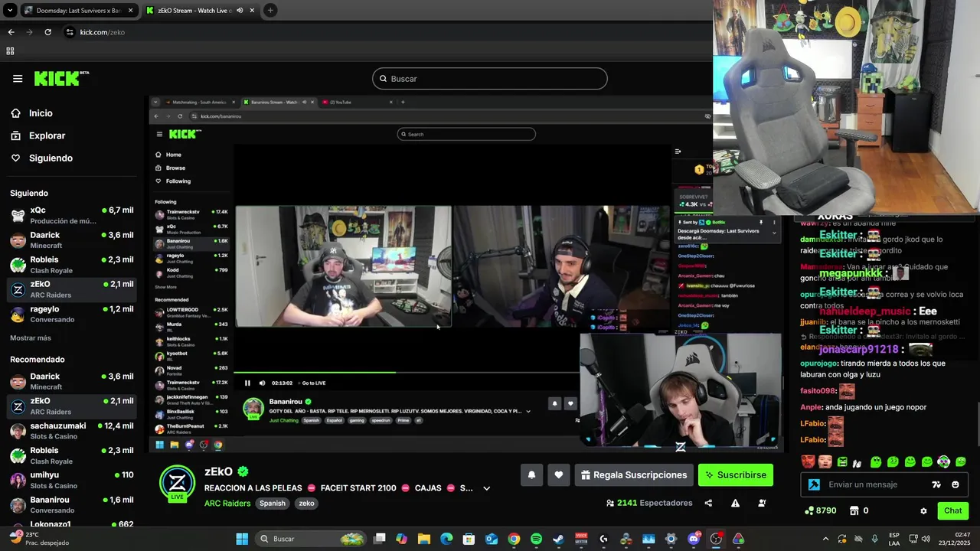This screenshot has height=551, width=980.
Task: Reload the kick.com/zeko page
Action: click(47, 32)
